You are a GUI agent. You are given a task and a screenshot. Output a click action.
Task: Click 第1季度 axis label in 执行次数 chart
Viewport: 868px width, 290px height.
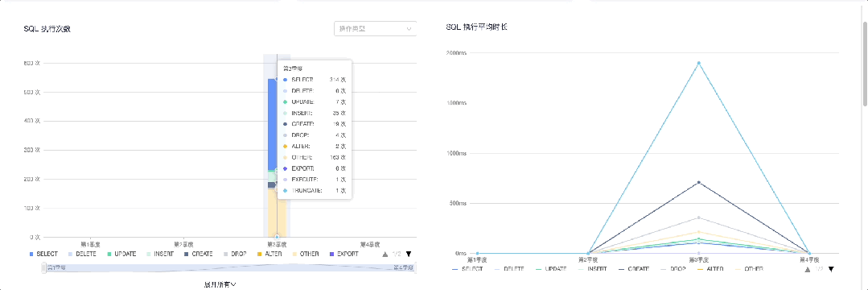(x=91, y=244)
